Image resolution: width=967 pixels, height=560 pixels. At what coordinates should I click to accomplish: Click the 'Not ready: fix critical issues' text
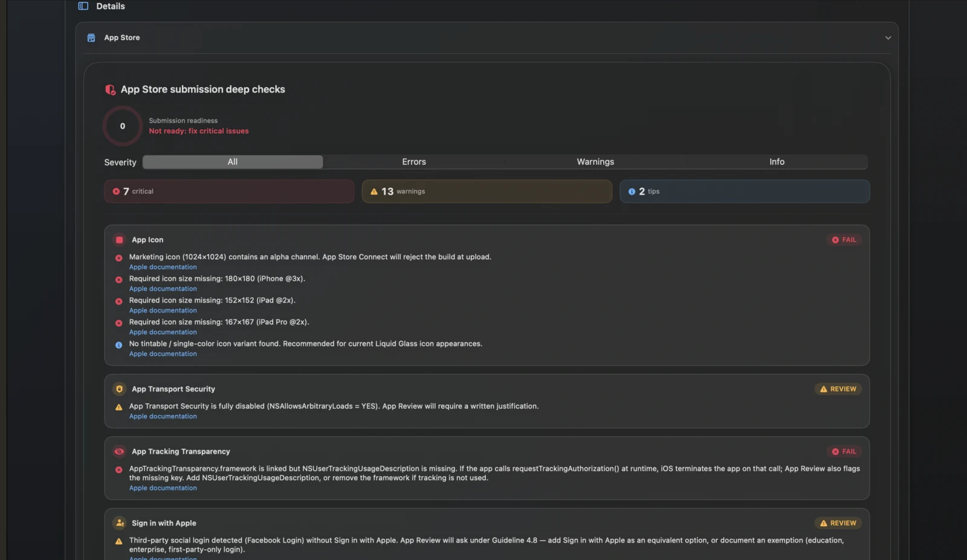pyautogui.click(x=199, y=131)
